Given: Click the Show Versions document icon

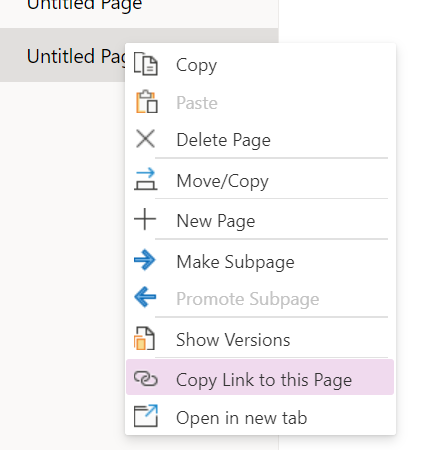Looking at the screenshot, I should (x=145, y=339).
